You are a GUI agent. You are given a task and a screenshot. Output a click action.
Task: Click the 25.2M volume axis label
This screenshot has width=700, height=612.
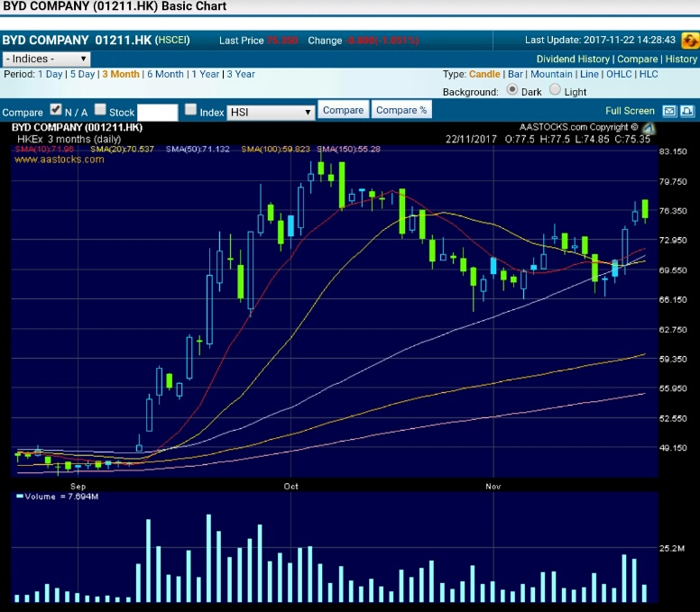pos(672,548)
